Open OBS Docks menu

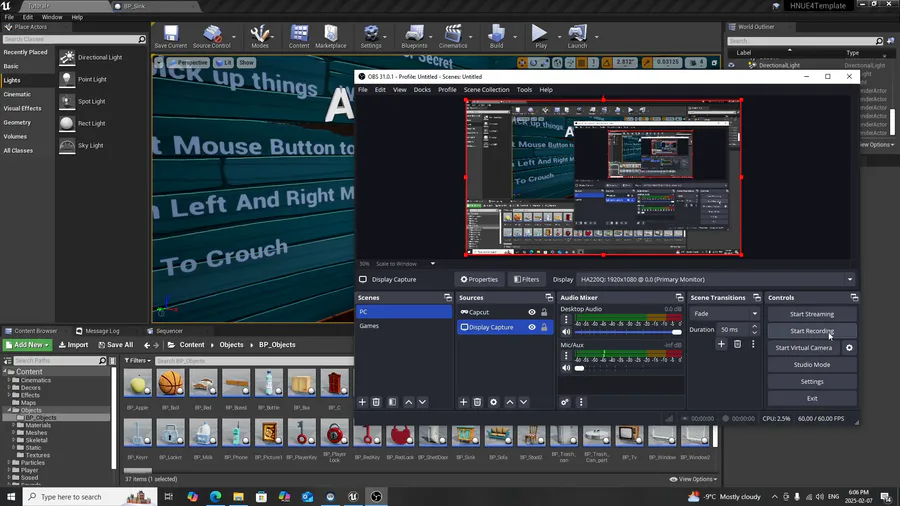pos(422,89)
